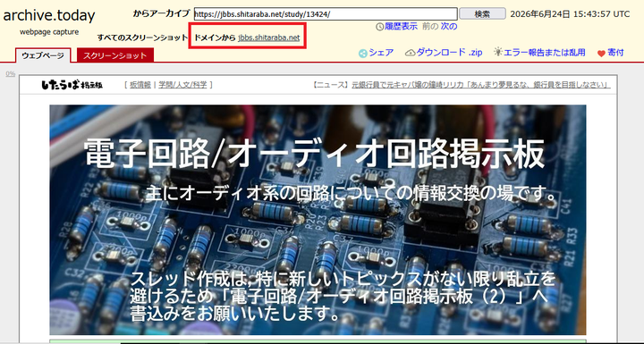Focus the archived URL input field
Screen dimensions: 644x344
[x=326, y=14]
